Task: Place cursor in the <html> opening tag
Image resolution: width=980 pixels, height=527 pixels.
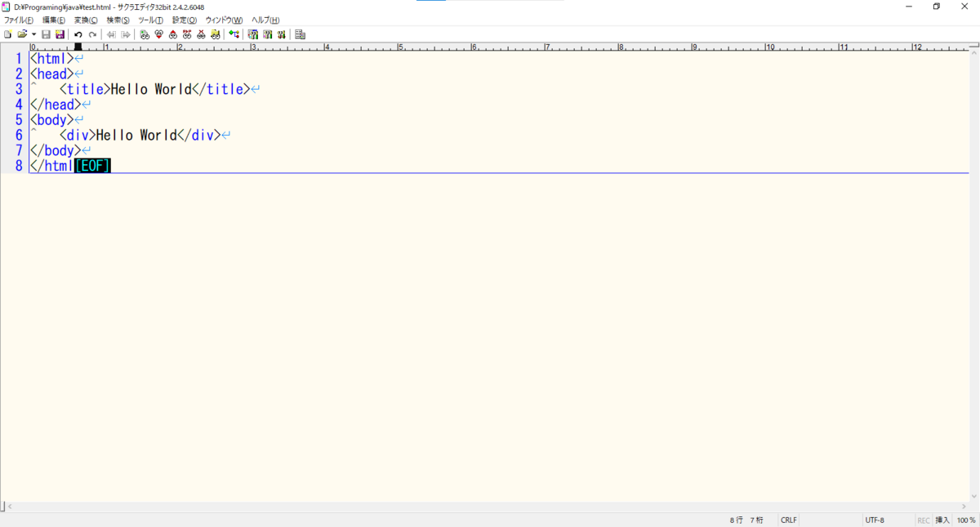Action: point(51,59)
